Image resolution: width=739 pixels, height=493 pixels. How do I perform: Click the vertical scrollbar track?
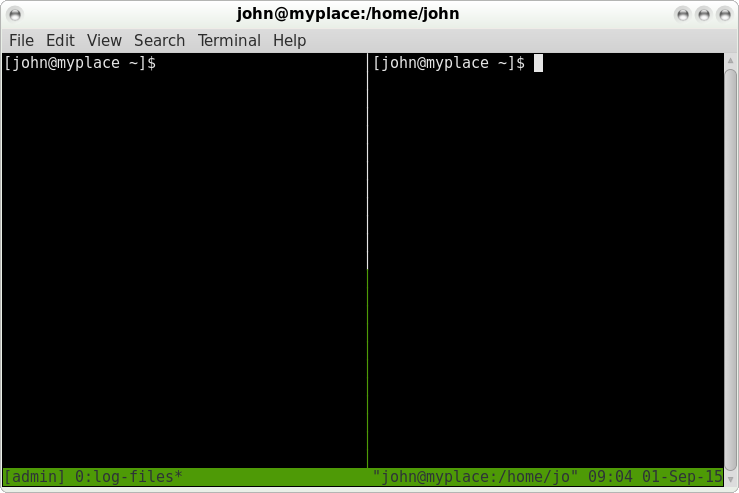[x=731, y=270]
